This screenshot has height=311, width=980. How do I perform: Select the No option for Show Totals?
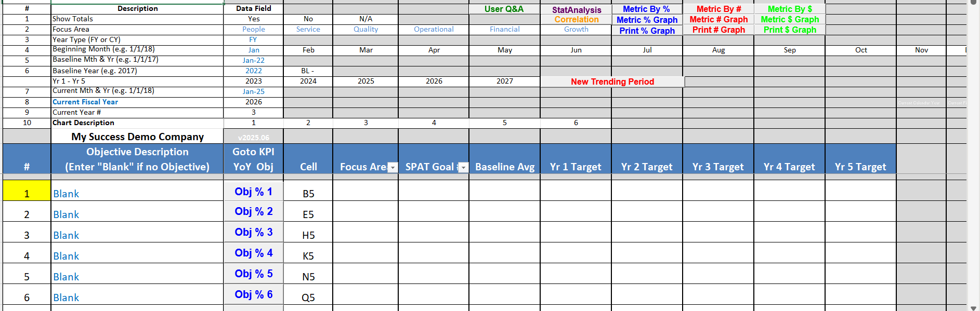(308, 19)
